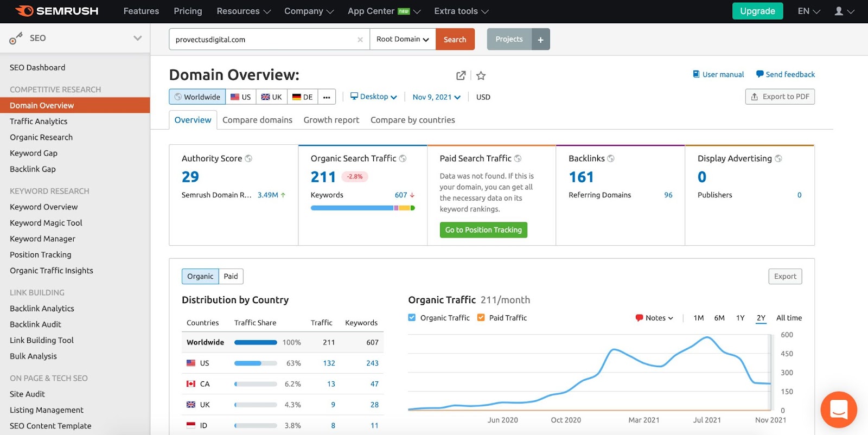
Task: Switch distribution to Organic
Action: pos(200,277)
